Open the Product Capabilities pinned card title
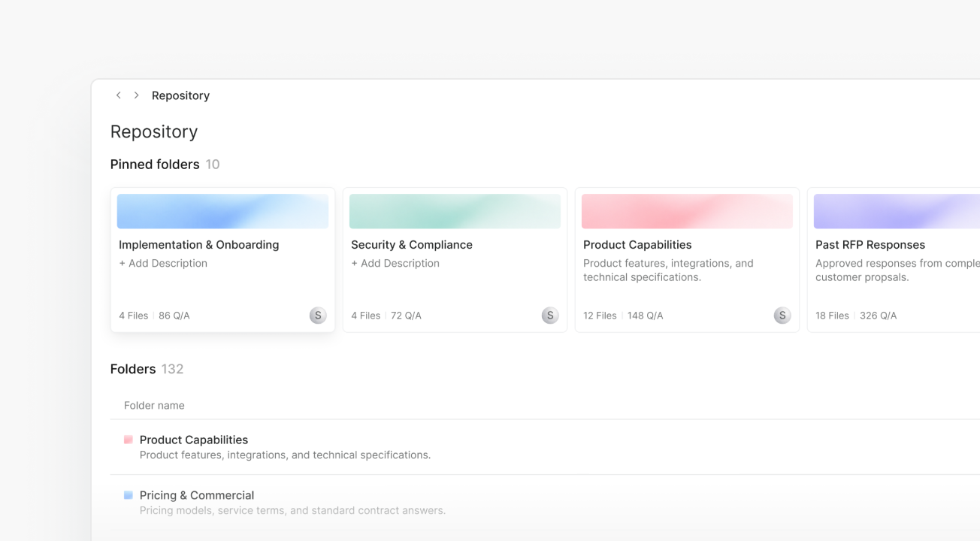Viewport: 980px width, 541px height. coord(637,245)
